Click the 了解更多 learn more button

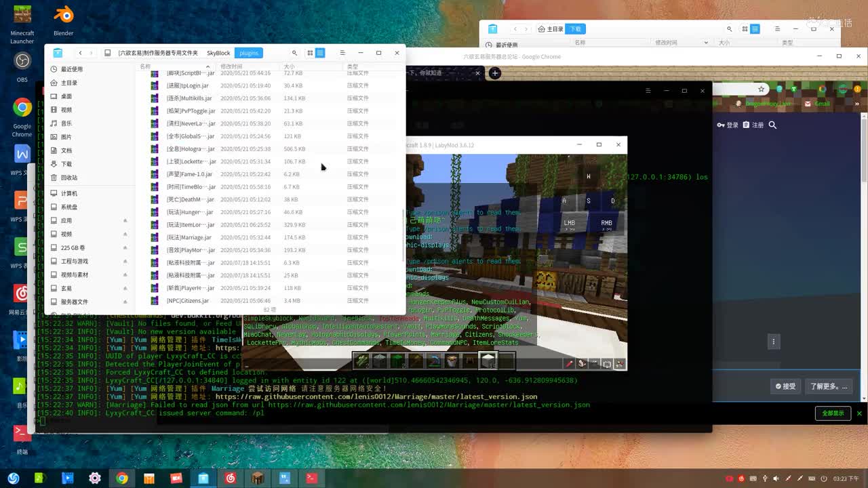coord(829,386)
